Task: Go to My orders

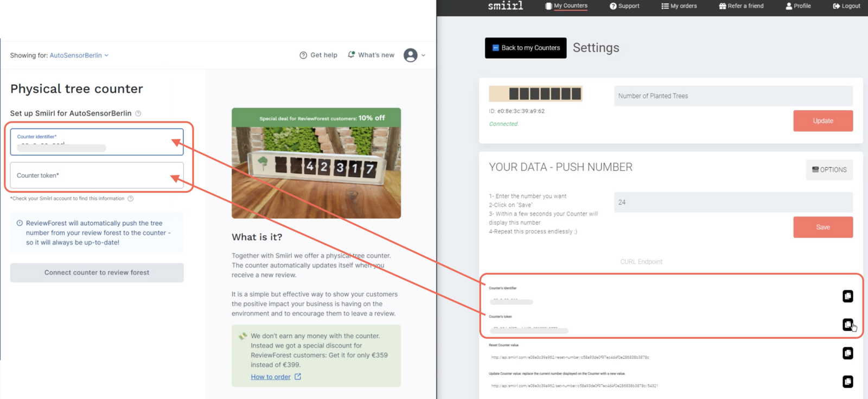Action: click(679, 6)
